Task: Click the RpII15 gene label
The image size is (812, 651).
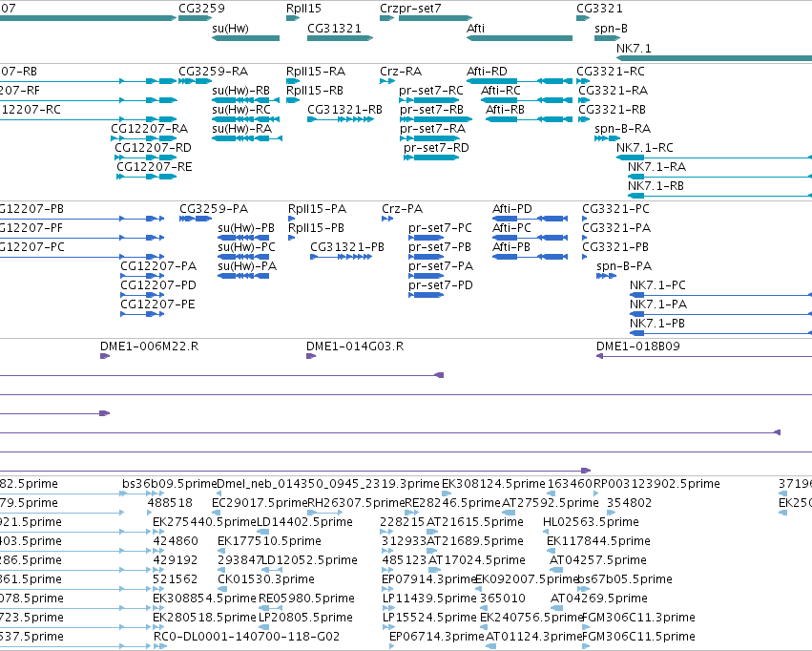Action: (x=303, y=9)
